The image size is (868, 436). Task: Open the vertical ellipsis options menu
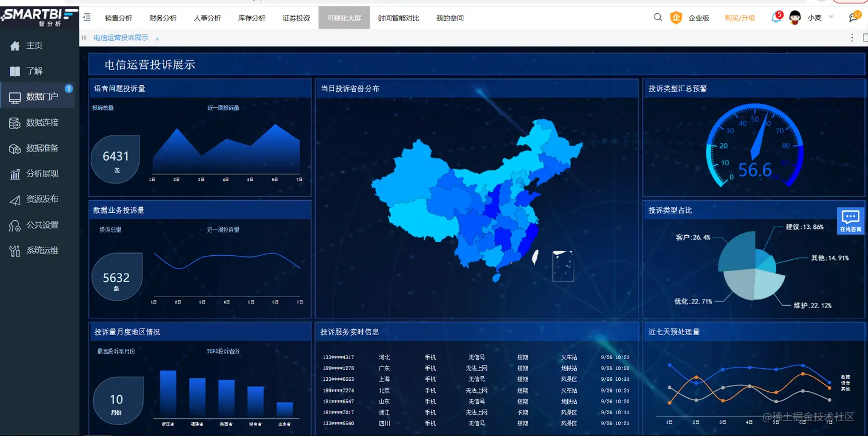pos(852,37)
